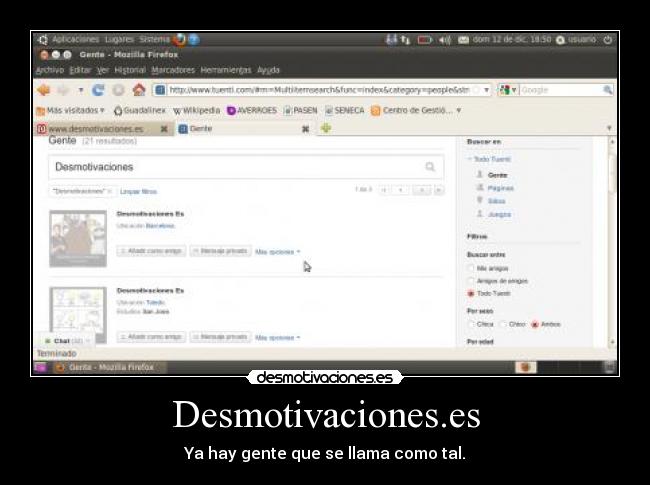Viewport: 650px width, 485px height.
Task: Click the Tuenti search magnifier icon
Action: [430, 167]
